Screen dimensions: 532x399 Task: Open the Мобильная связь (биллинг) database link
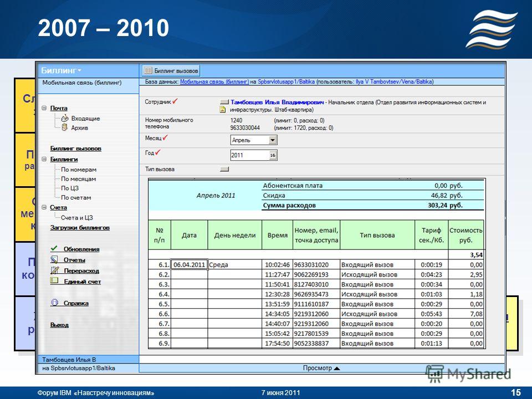[x=214, y=81]
